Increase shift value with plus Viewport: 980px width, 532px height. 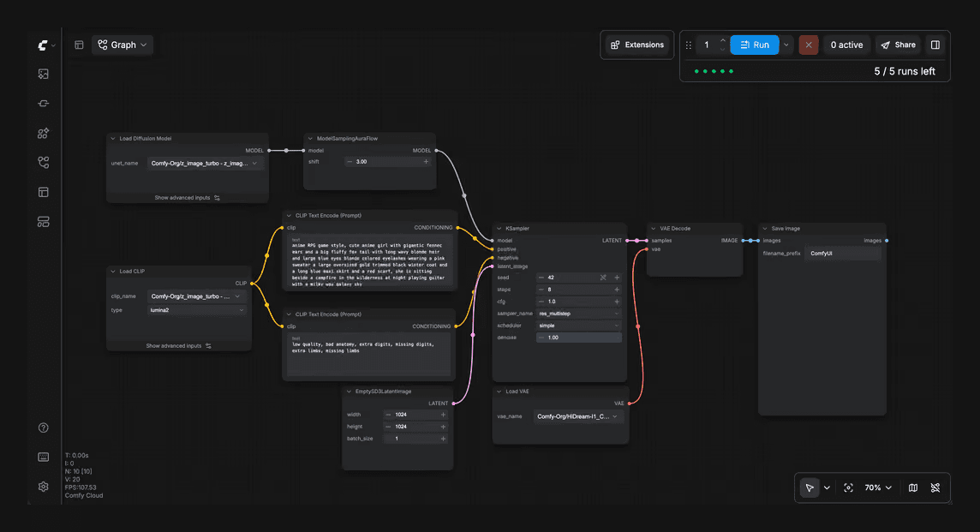[427, 162]
